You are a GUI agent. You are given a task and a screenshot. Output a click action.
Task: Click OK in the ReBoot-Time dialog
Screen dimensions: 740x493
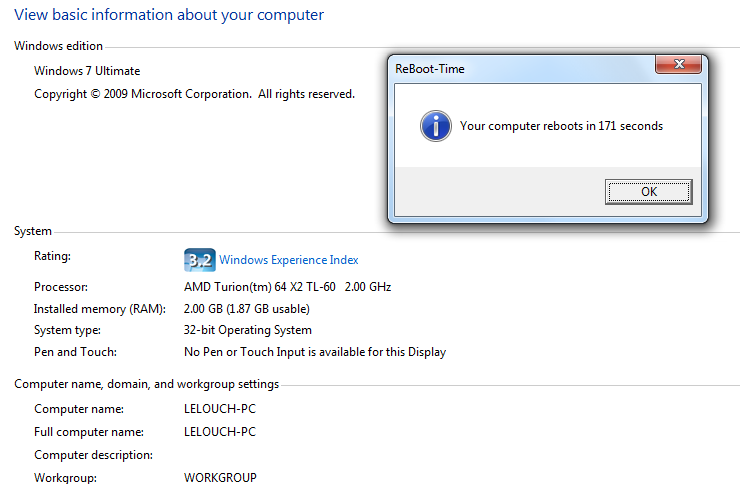click(648, 192)
